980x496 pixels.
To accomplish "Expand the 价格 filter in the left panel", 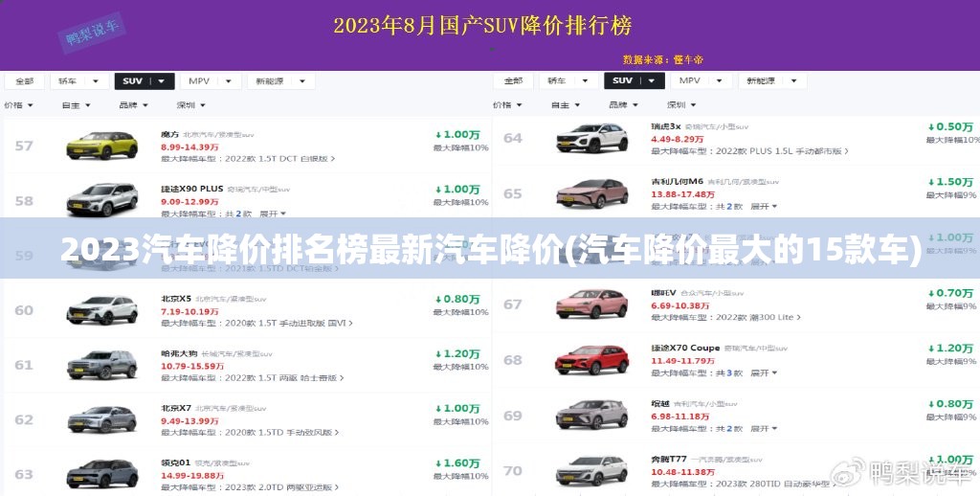I will tap(19, 105).
